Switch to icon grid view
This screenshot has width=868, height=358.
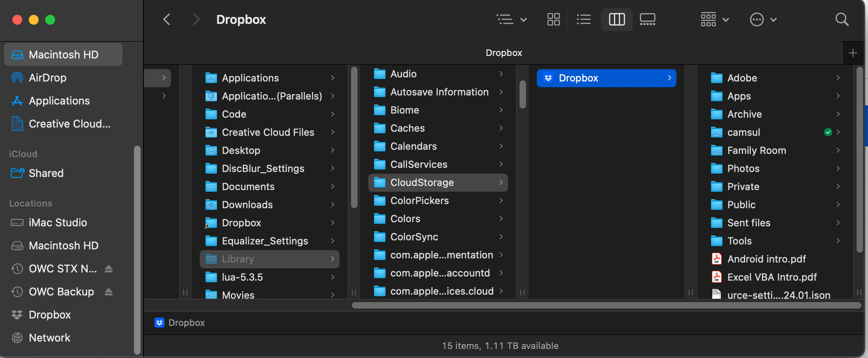click(553, 19)
